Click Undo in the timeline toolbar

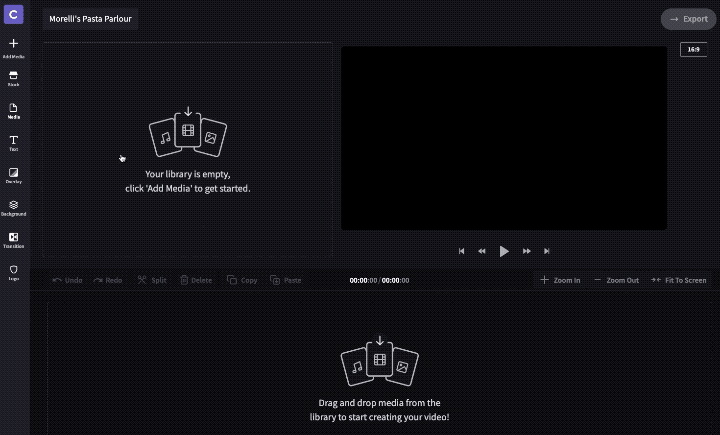[67, 280]
